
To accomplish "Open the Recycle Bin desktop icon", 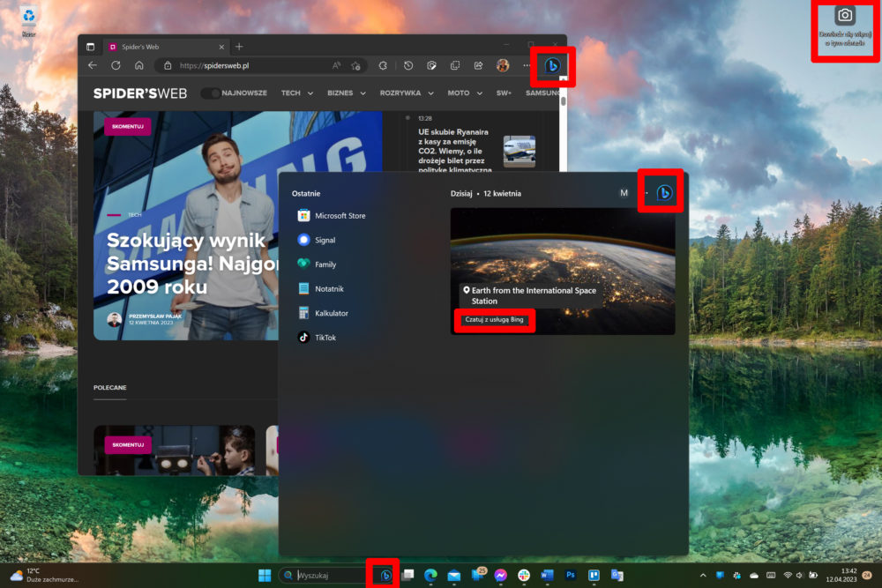I will [x=29, y=21].
